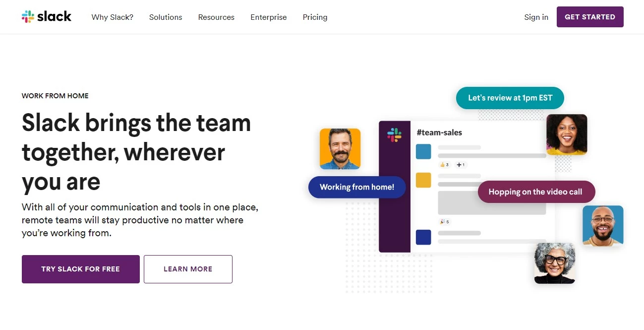Click the WORK FROM HOME label
This screenshot has height=330, width=644.
coord(55,96)
